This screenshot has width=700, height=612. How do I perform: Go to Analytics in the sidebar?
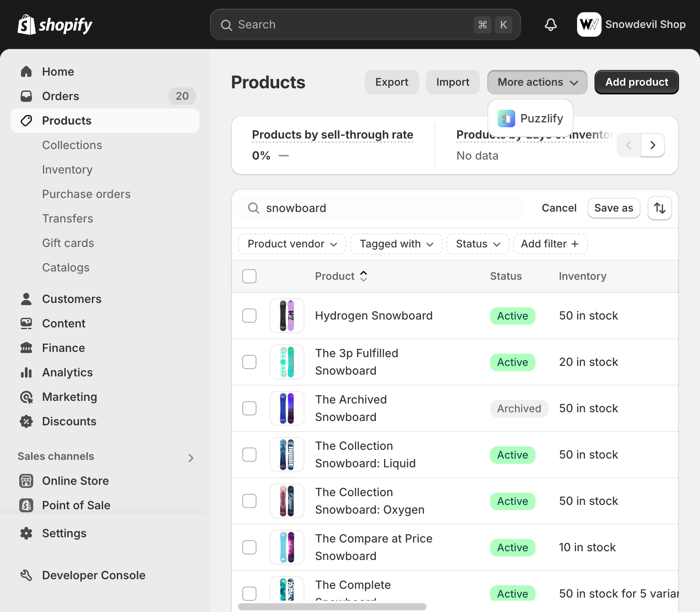[x=67, y=372]
